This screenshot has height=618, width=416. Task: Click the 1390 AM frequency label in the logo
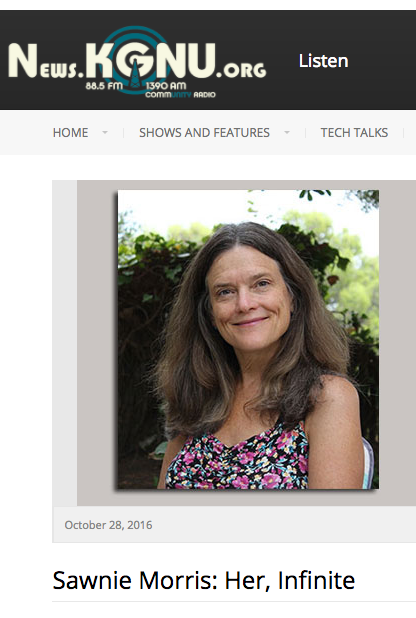click(166, 86)
